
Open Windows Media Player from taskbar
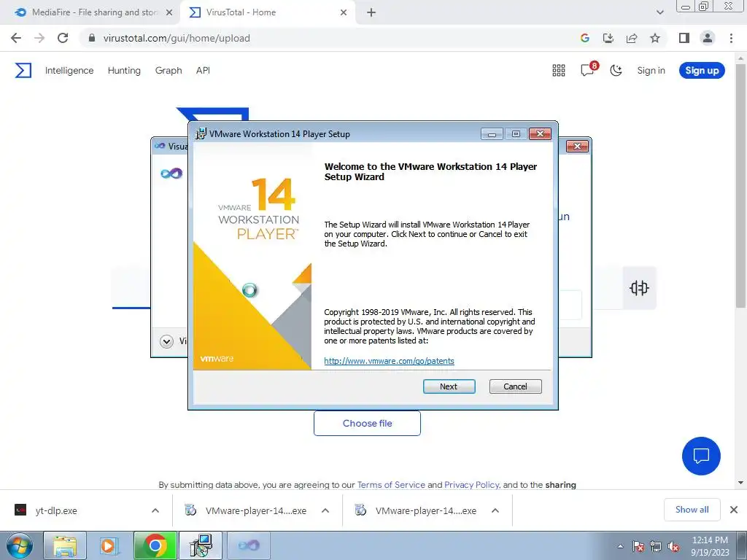[109, 545]
